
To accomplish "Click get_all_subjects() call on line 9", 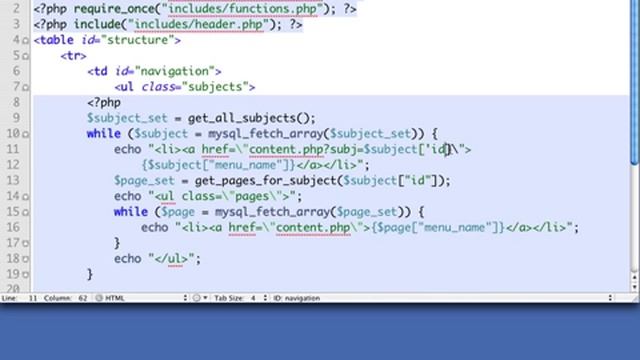I will point(249,118).
